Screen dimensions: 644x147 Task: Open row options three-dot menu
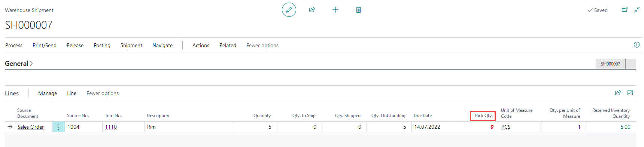point(58,127)
